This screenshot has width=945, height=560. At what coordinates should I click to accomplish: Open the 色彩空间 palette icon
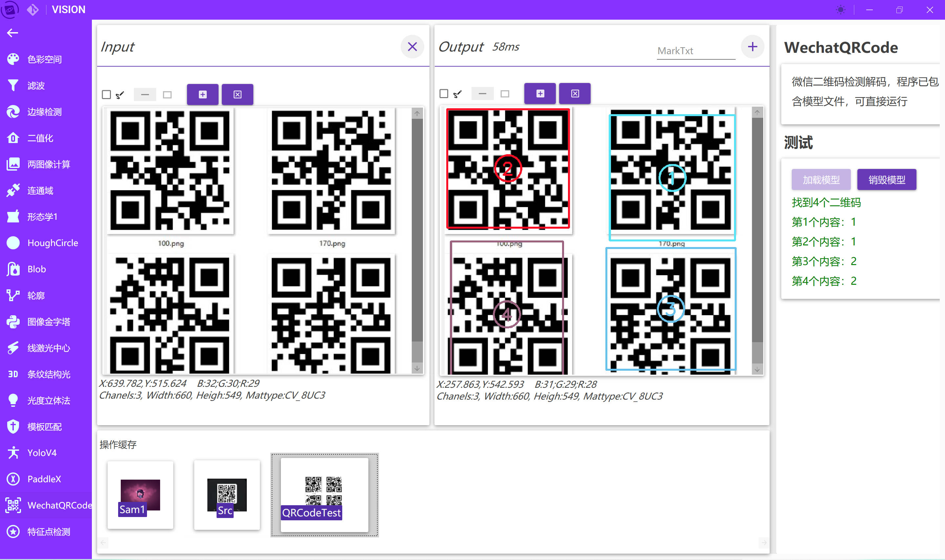(x=13, y=59)
